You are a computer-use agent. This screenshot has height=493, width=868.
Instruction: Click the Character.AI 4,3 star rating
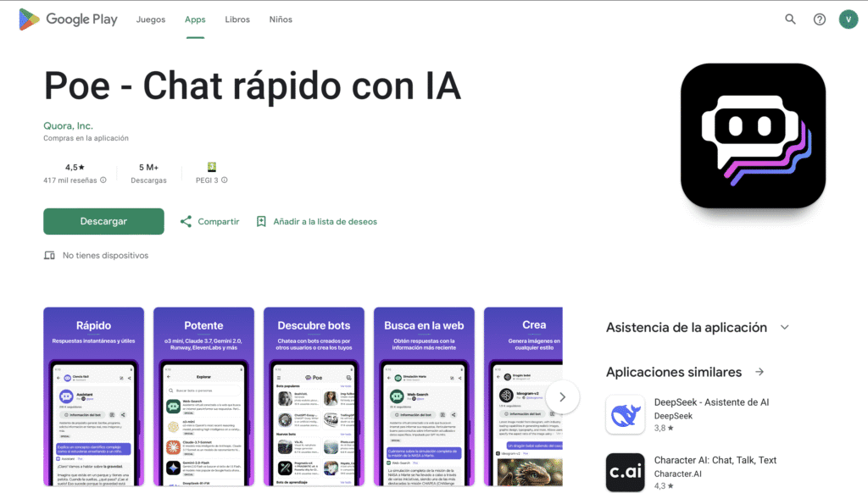tap(664, 486)
